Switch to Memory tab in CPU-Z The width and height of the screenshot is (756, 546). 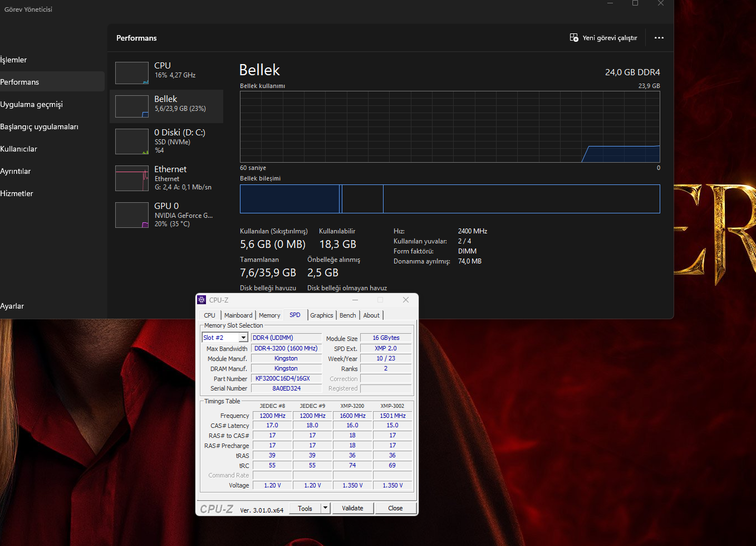point(269,315)
